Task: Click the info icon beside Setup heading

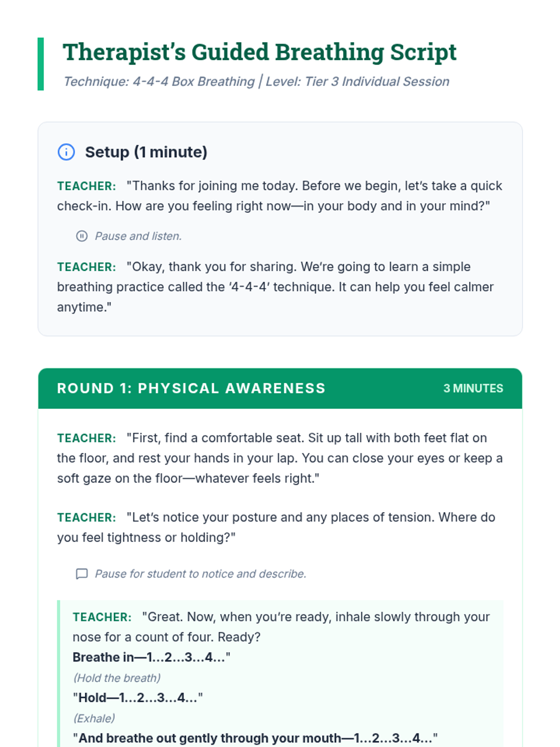Action: click(x=66, y=152)
